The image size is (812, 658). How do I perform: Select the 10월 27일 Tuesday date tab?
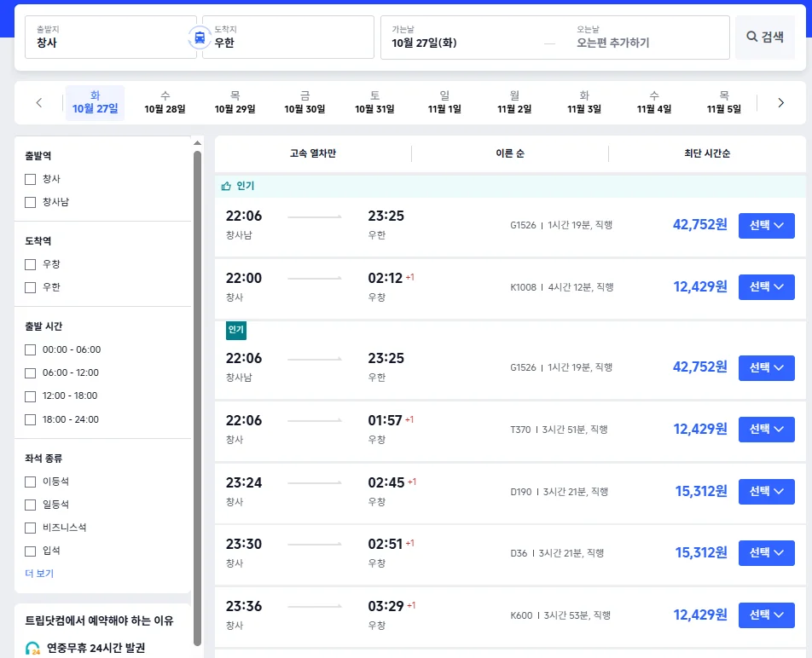95,102
